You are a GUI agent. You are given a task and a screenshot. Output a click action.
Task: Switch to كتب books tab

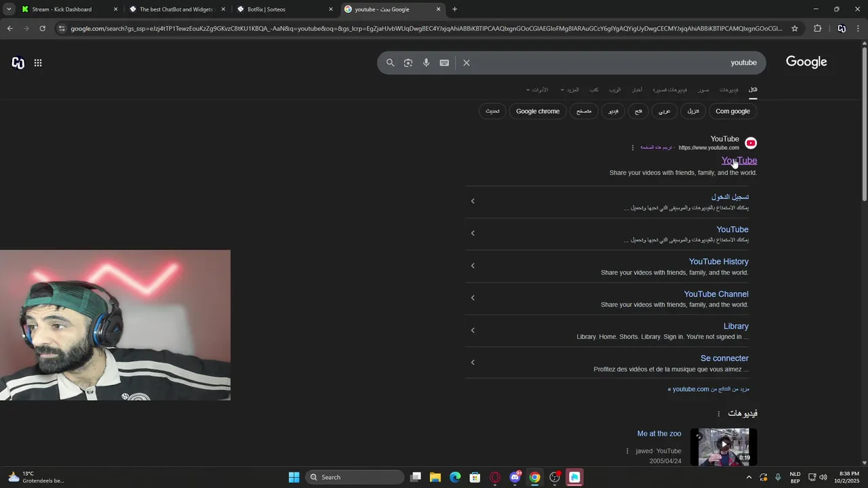click(594, 89)
